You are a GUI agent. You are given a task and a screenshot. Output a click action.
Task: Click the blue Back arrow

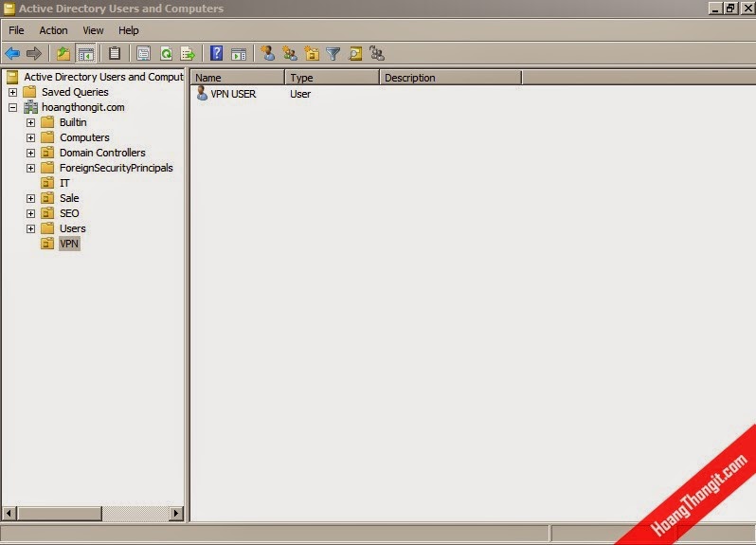pos(12,53)
